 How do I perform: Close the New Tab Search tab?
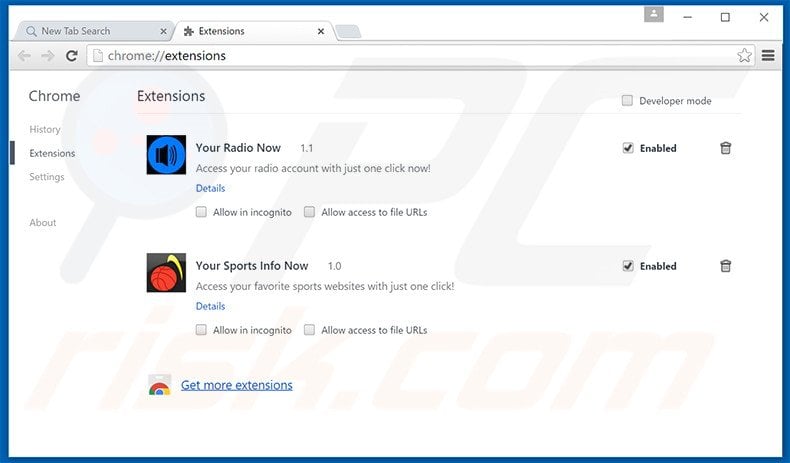163,31
